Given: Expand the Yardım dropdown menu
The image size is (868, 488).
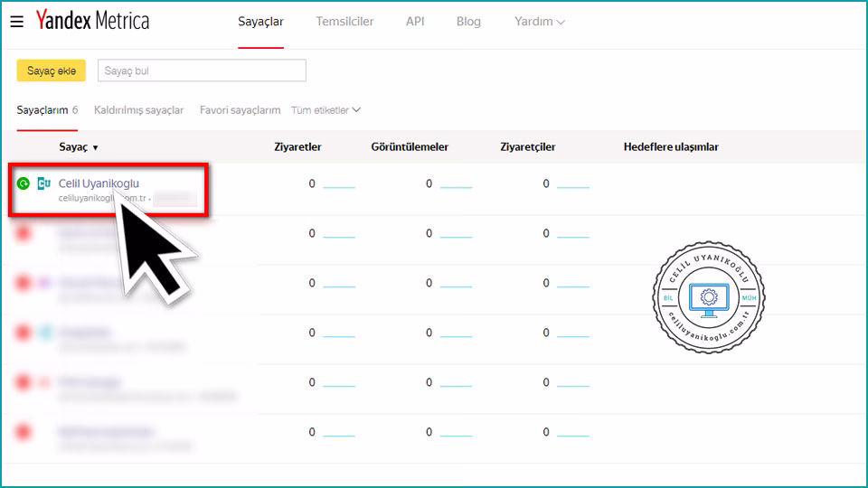Looking at the screenshot, I should pyautogui.click(x=540, y=22).
